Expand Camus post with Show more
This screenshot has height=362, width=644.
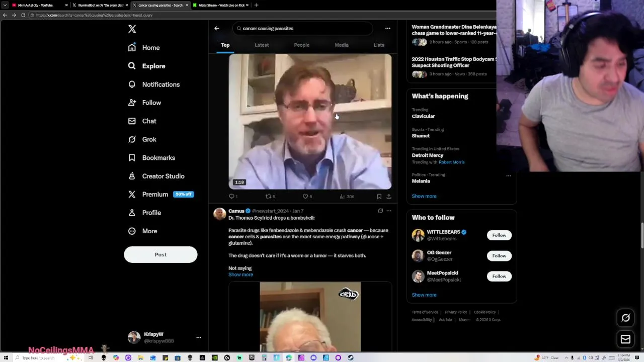tap(240, 275)
